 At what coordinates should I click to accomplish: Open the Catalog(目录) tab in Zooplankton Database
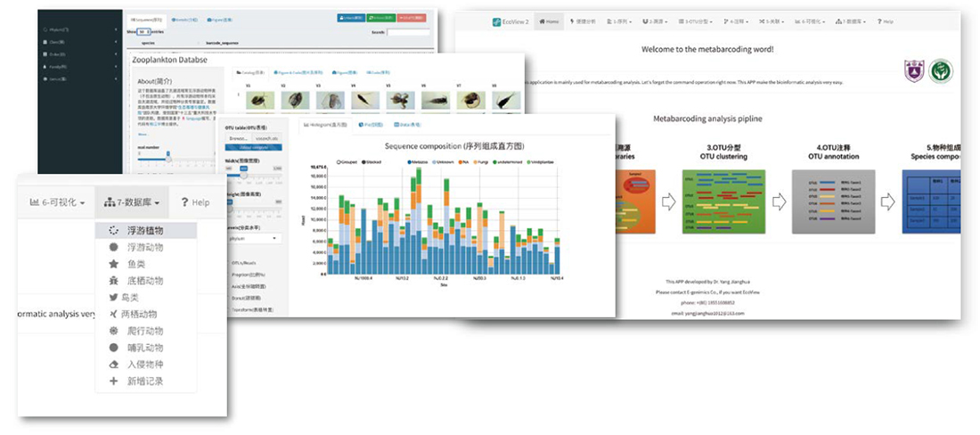[x=250, y=72]
